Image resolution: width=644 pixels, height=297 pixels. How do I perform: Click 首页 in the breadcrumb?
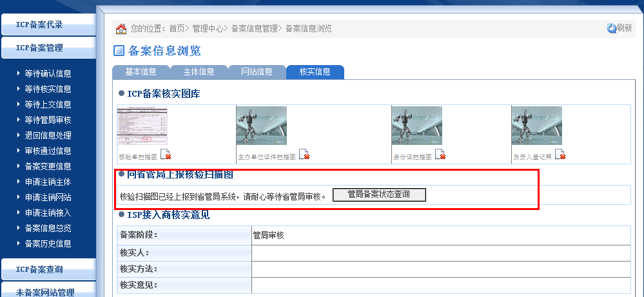pyautogui.click(x=177, y=29)
